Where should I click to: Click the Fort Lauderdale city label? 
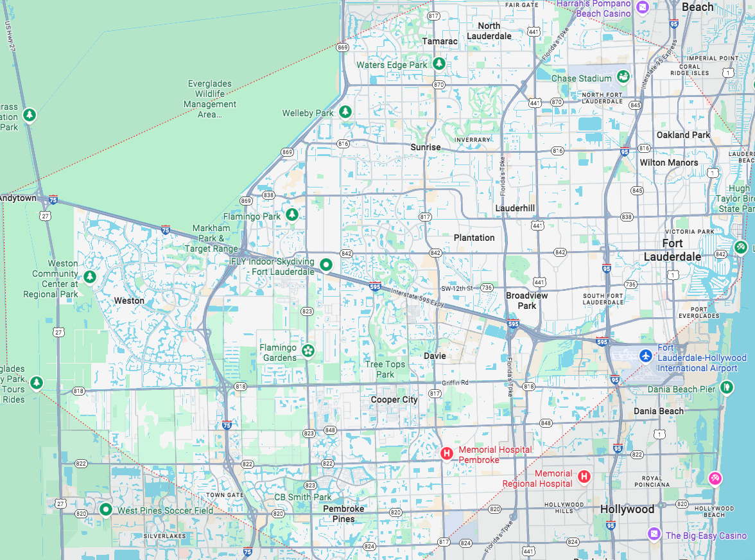coord(672,250)
